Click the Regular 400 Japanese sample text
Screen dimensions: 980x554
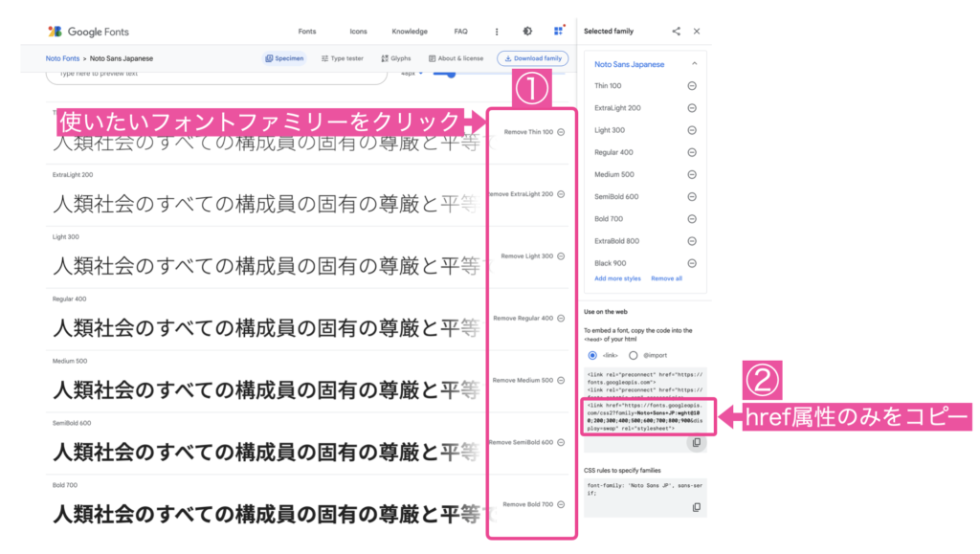pos(267,327)
